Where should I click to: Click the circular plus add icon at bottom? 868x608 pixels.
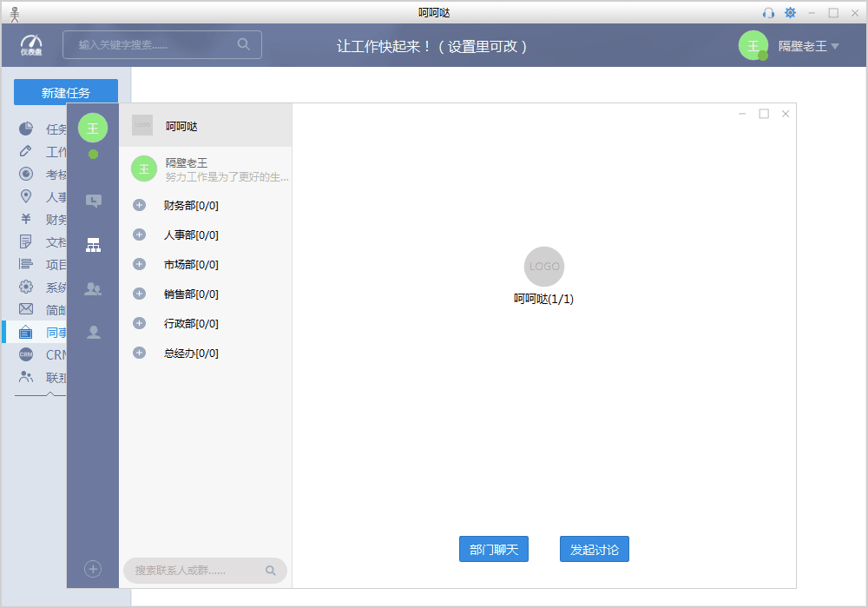(93, 569)
